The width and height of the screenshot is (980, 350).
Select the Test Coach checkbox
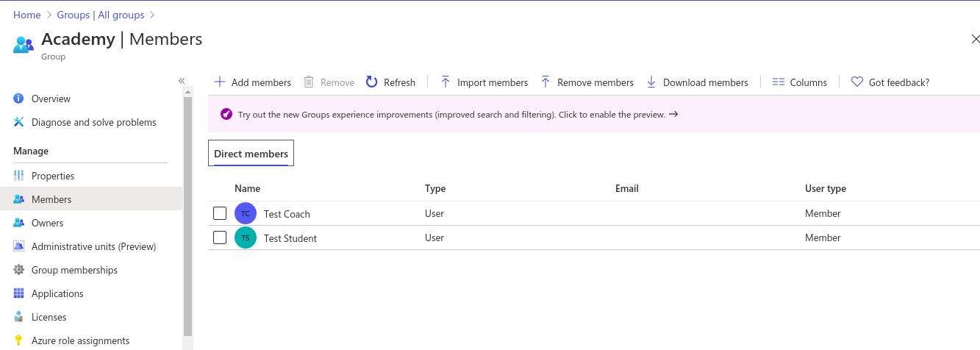coord(220,213)
